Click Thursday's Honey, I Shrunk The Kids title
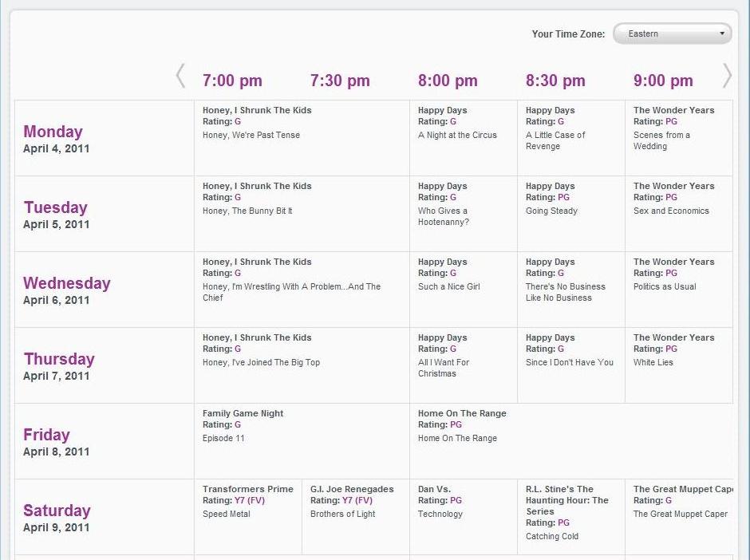Screen dimensions: 750x560 click(257, 337)
